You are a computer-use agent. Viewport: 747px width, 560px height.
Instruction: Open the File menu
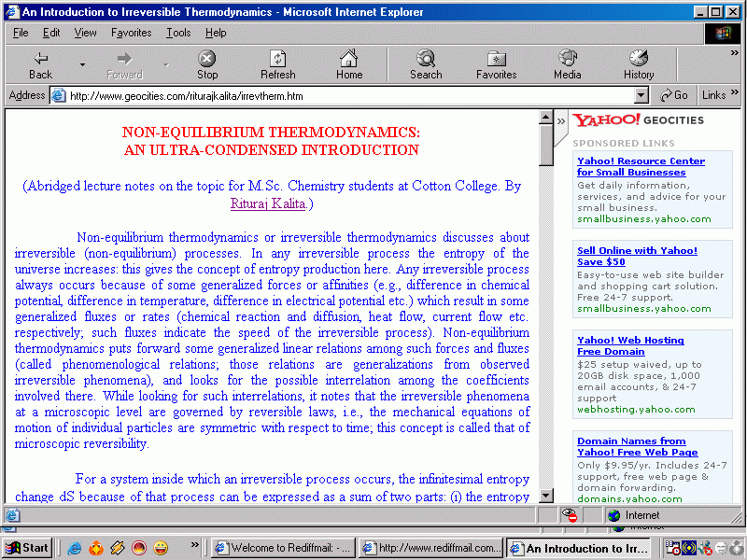(21, 33)
